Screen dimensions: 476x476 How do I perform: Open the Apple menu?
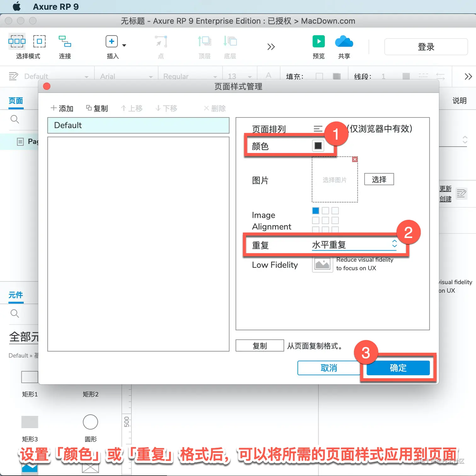pos(16,6)
